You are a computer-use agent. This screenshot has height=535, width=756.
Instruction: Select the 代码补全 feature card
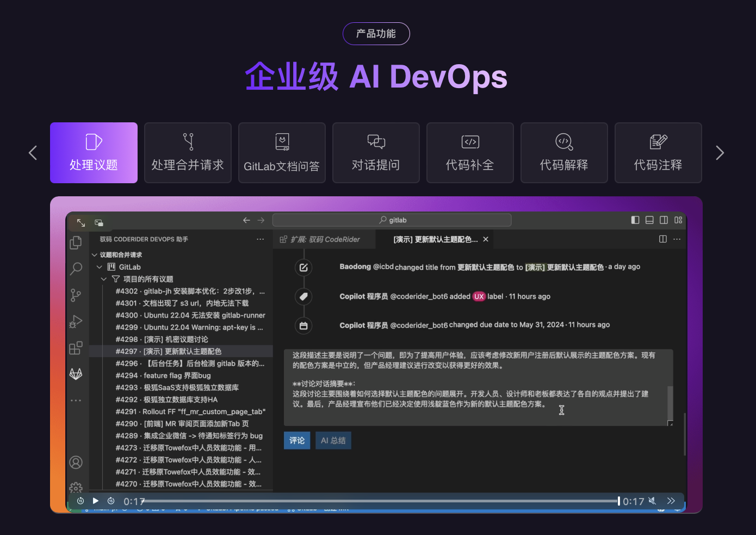[470, 153]
